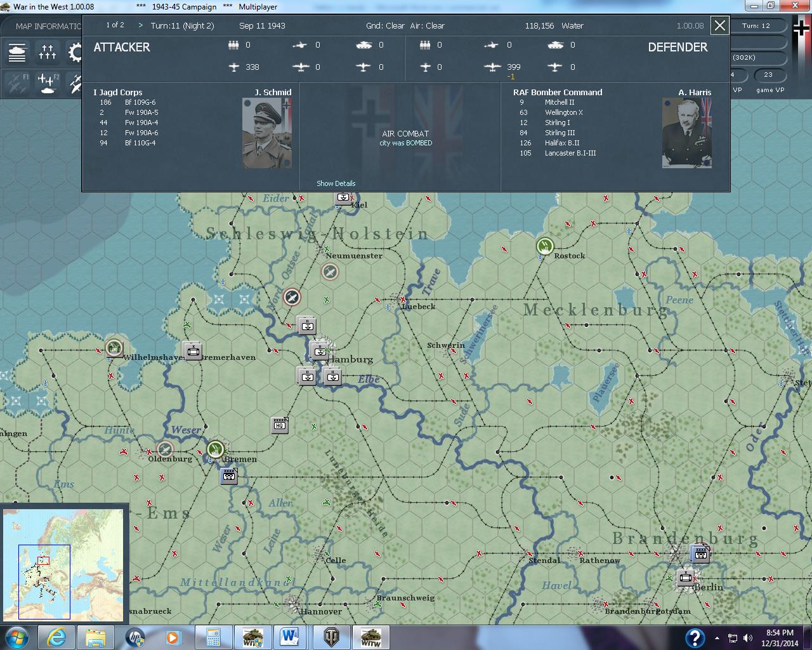Screen dimensions: 812x650
Task: Click the red-ringed airbase marker on the Nord-Ostsee canal
Action: 291,296
